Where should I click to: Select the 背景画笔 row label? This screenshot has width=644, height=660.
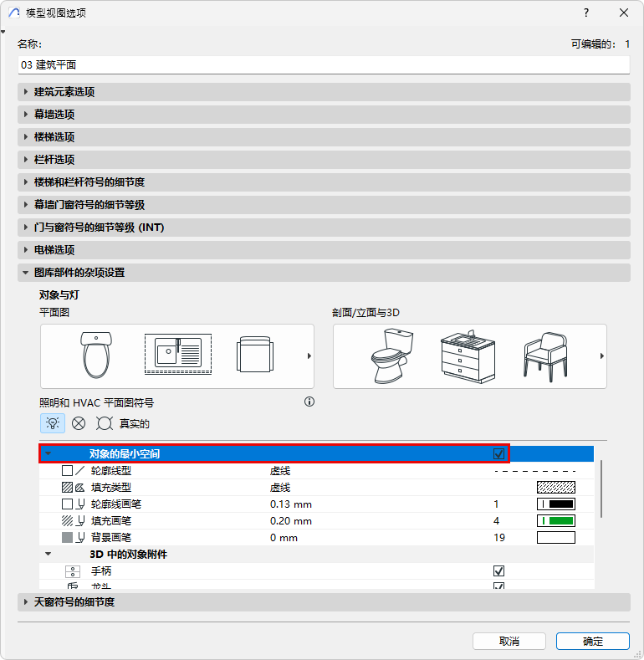[111, 538]
